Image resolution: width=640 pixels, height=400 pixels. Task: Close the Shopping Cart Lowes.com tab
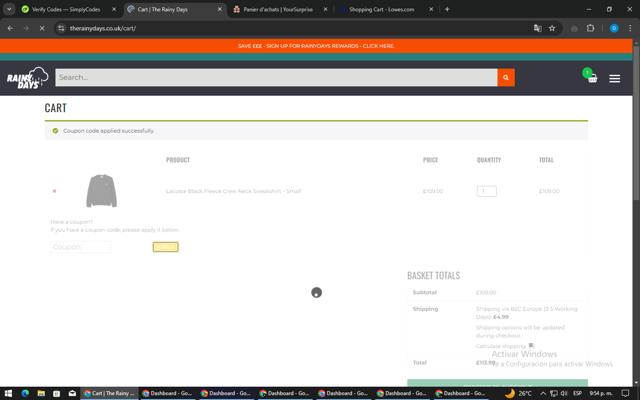tap(431, 9)
